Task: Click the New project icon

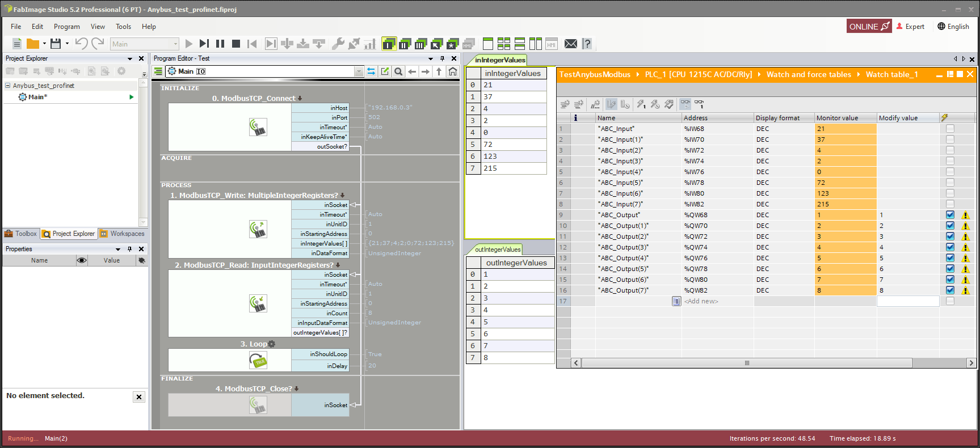Action: tap(17, 44)
